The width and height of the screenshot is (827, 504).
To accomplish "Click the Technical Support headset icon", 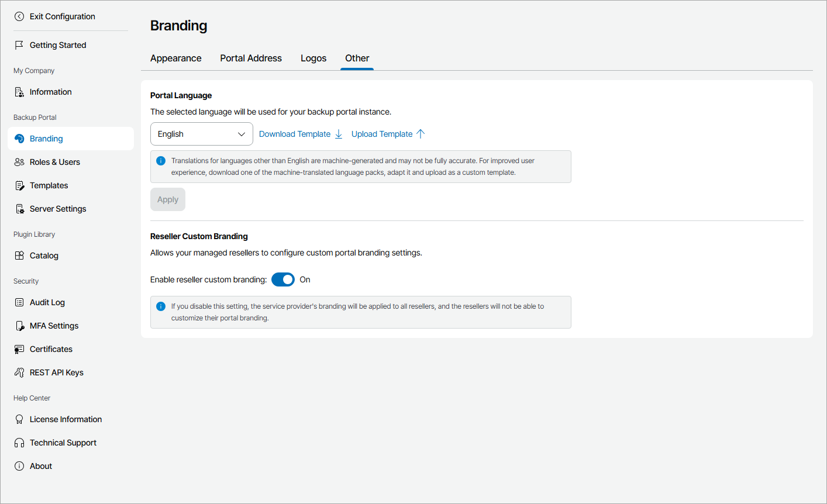I will coord(19,443).
